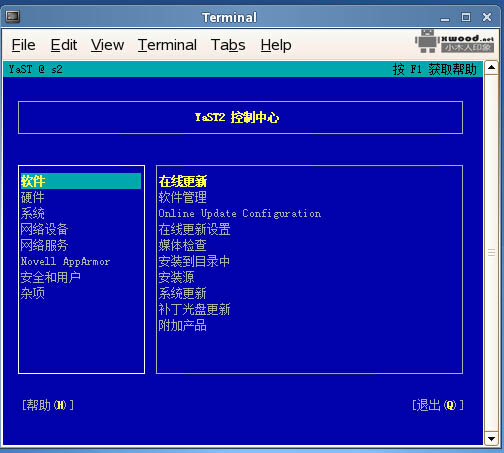Click the YaST @ s2 header text
504x453 pixels.
tap(36, 69)
